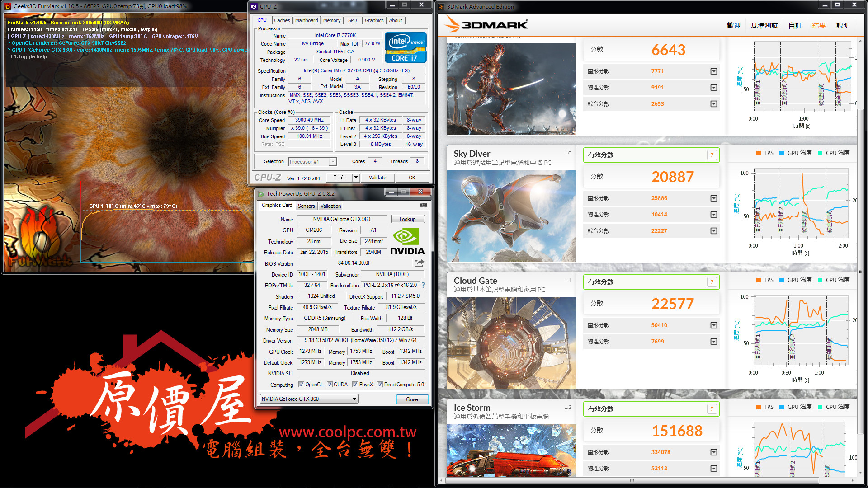Toggle the DirectCompute 5.0 checkbox
This screenshot has width=868, height=488.
click(x=380, y=385)
